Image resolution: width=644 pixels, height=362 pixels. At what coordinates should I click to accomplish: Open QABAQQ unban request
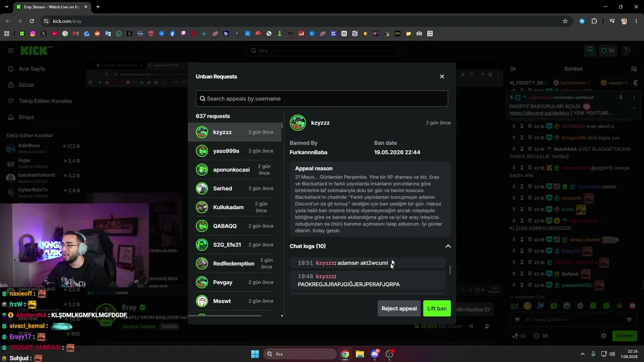click(235, 226)
